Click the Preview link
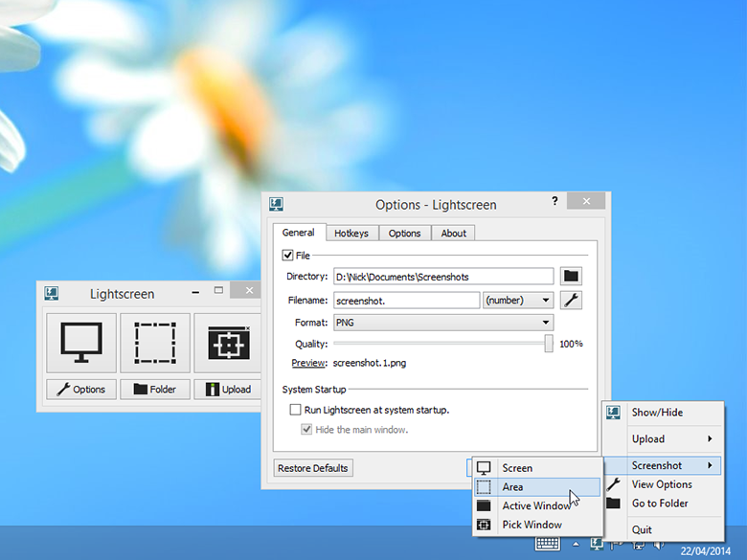747x560 pixels. [x=309, y=363]
